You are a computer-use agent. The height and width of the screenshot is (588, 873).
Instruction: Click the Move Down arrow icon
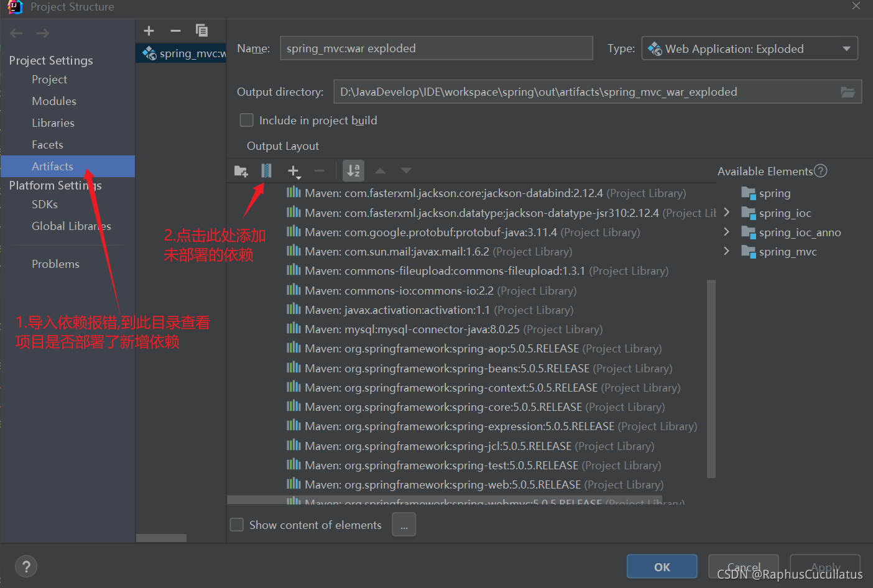pyautogui.click(x=406, y=170)
